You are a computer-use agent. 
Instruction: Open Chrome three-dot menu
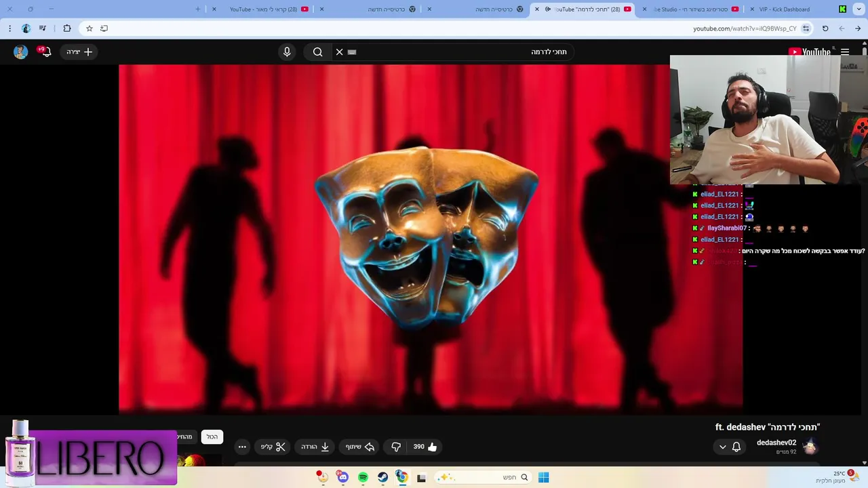coord(9,28)
